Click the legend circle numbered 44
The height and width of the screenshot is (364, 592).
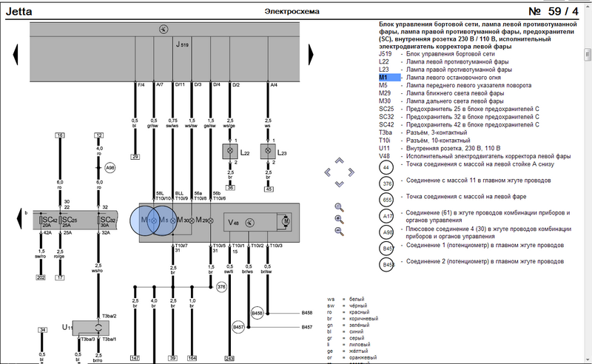click(x=386, y=167)
